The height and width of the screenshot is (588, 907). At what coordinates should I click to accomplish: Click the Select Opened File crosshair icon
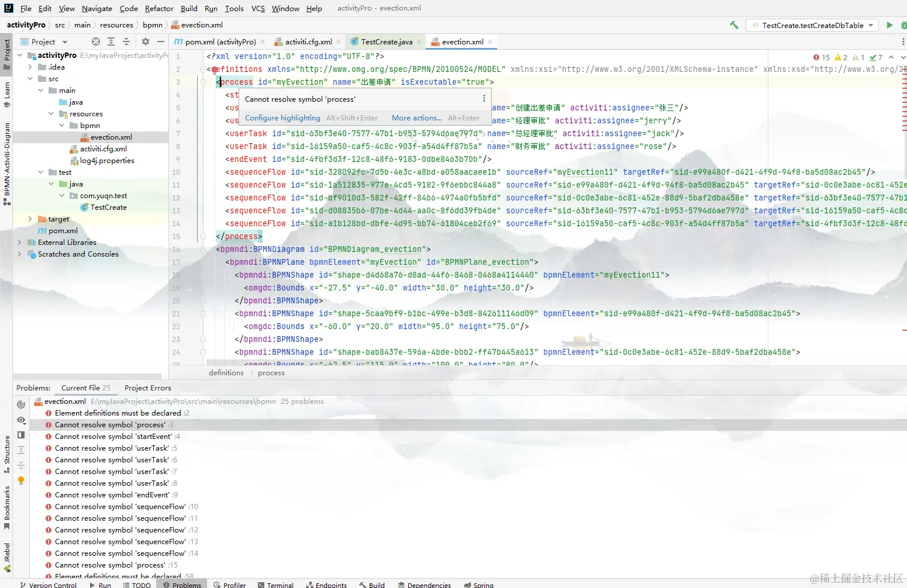tap(95, 41)
